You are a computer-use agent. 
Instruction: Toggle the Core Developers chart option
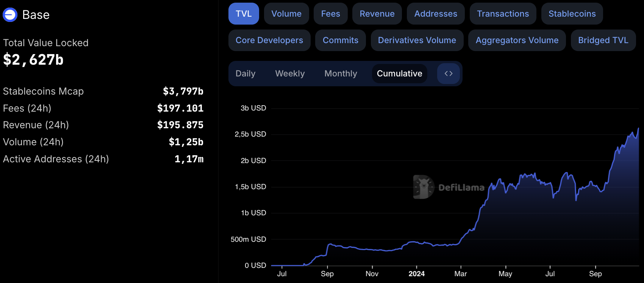click(269, 40)
